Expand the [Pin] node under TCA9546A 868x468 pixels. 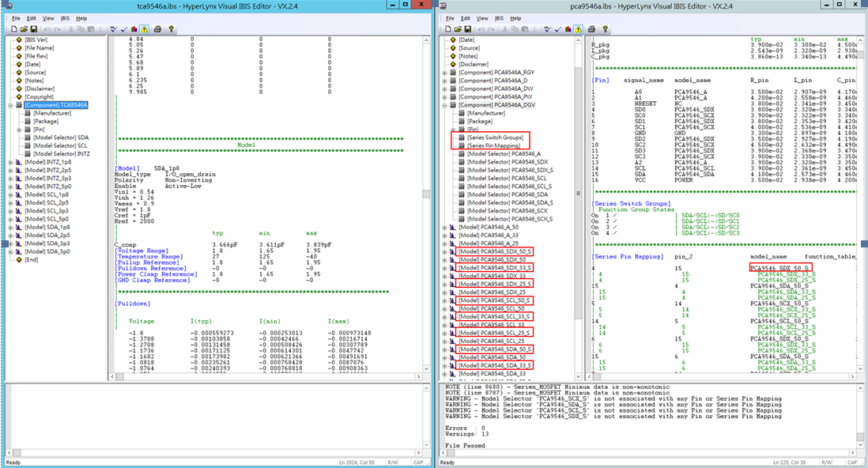tap(20, 130)
